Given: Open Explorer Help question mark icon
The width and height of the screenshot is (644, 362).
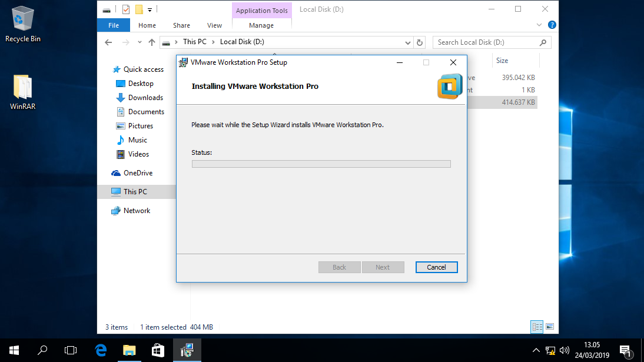Looking at the screenshot, I should point(552,25).
